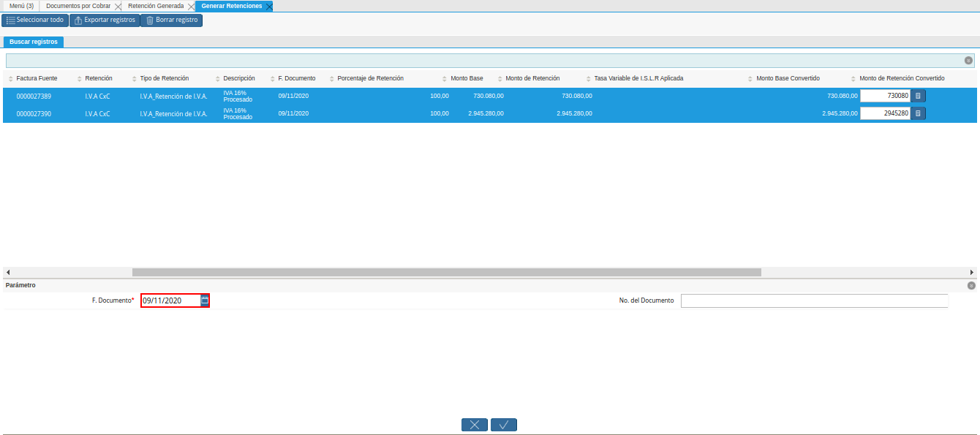Open the F. Documento calendar picker
This screenshot has height=435, width=980.
pyautogui.click(x=205, y=300)
